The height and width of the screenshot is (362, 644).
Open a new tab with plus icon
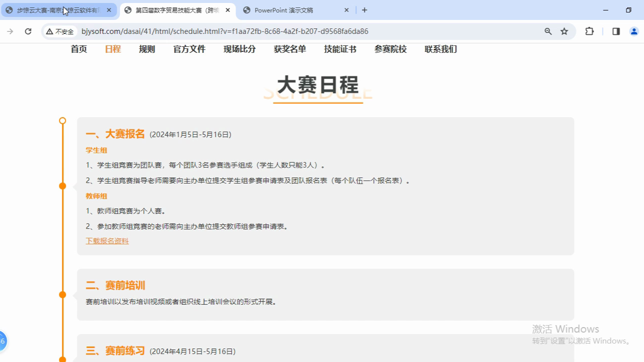point(364,10)
